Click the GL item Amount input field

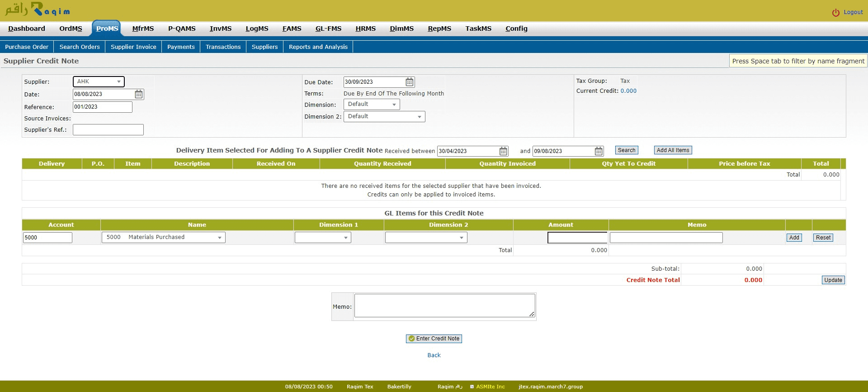577,238
